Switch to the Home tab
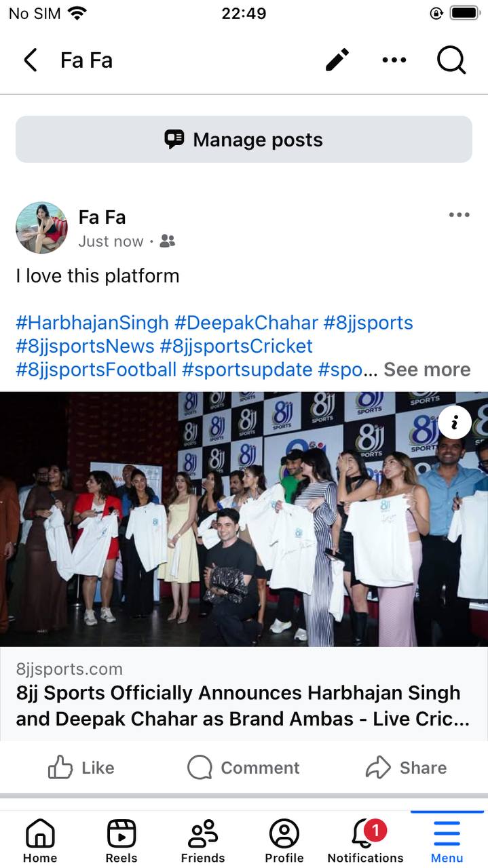Screen dimensions: 488x868 point(40,841)
